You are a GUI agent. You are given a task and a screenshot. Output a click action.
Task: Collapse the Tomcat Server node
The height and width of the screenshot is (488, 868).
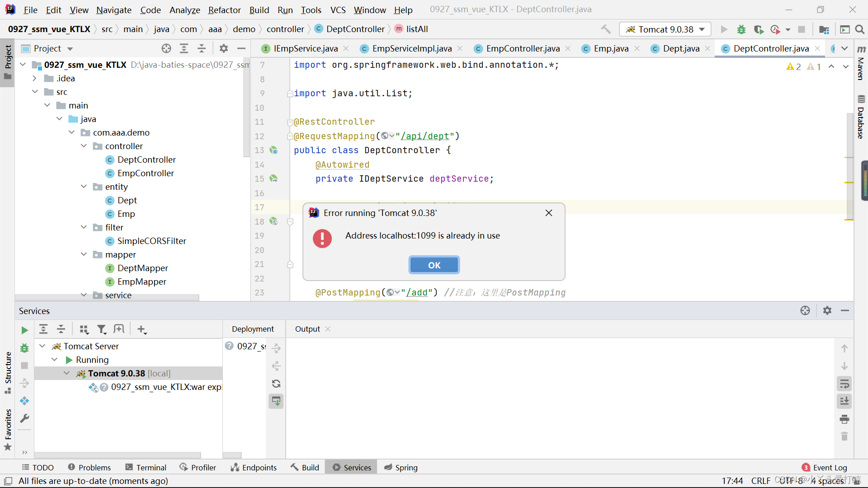pyautogui.click(x=42, y=346)
